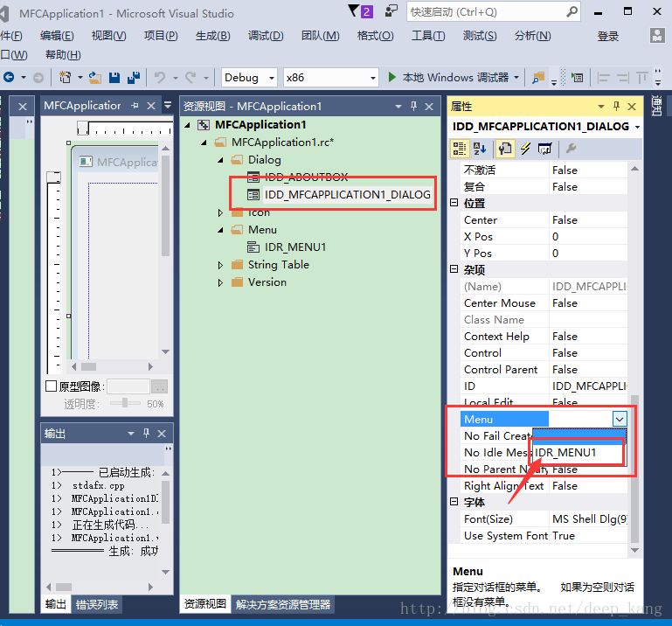Select IDR_MENU1 in resource tree

[295, 247]
